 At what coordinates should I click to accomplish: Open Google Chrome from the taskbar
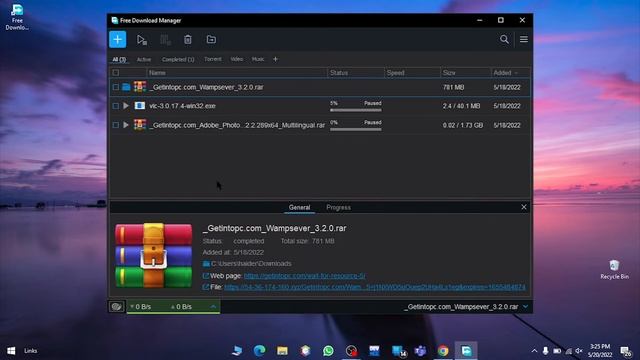(443, 351)
